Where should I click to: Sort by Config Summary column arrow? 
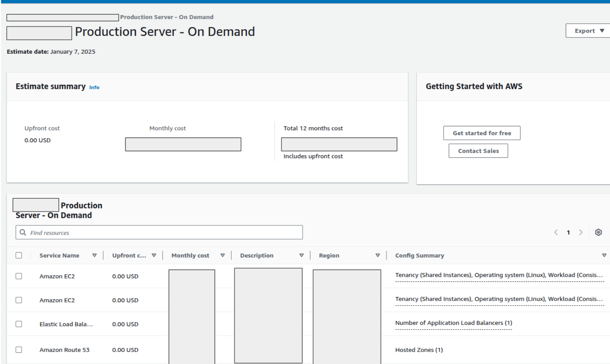point(604,255)
